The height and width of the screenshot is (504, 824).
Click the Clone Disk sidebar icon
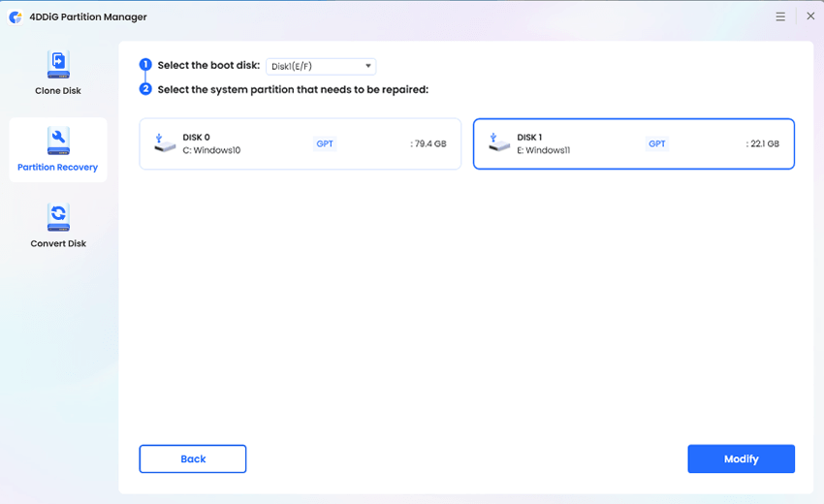point(58,65)
